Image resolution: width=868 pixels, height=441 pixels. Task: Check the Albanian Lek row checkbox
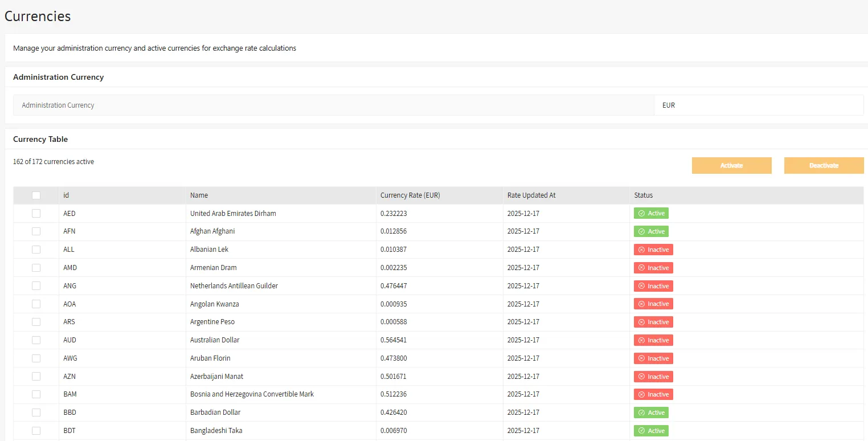(x=36, y=249)
